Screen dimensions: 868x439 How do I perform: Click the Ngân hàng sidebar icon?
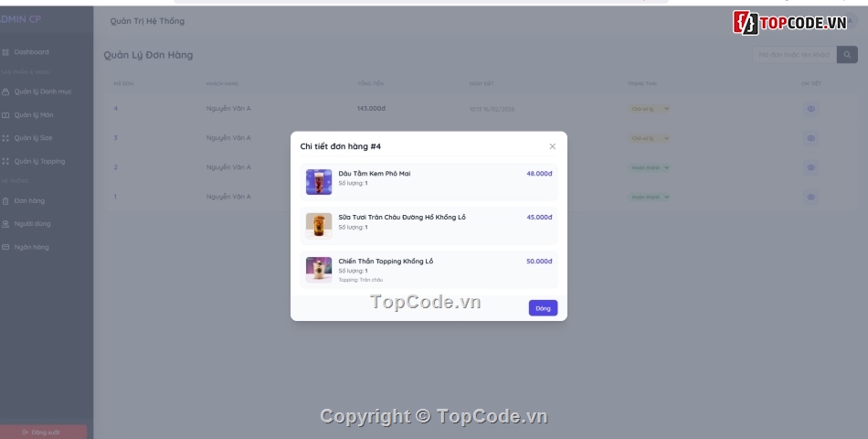click(5, 247)
